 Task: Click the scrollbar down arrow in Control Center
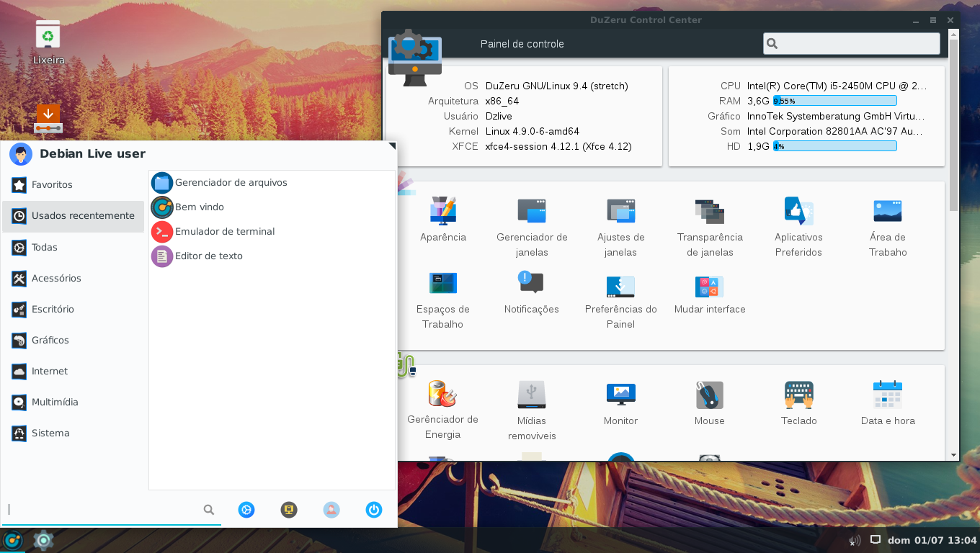pos(954,455)
